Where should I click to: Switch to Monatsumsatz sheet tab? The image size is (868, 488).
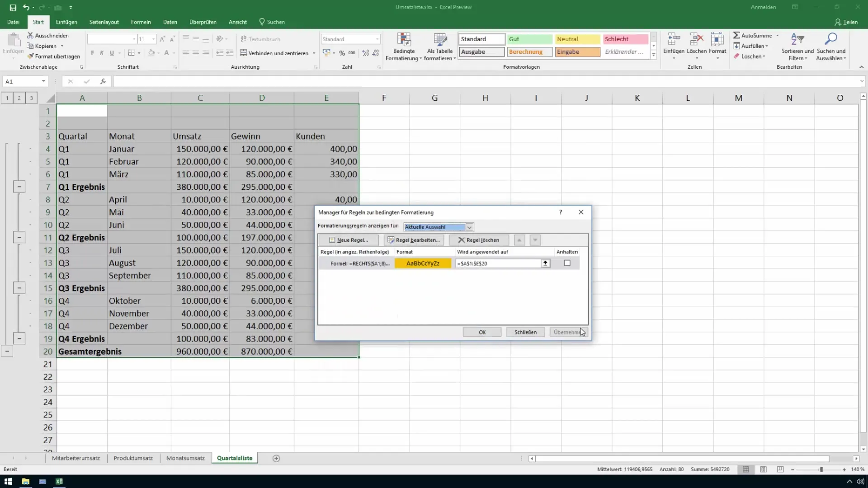(185, 458)
